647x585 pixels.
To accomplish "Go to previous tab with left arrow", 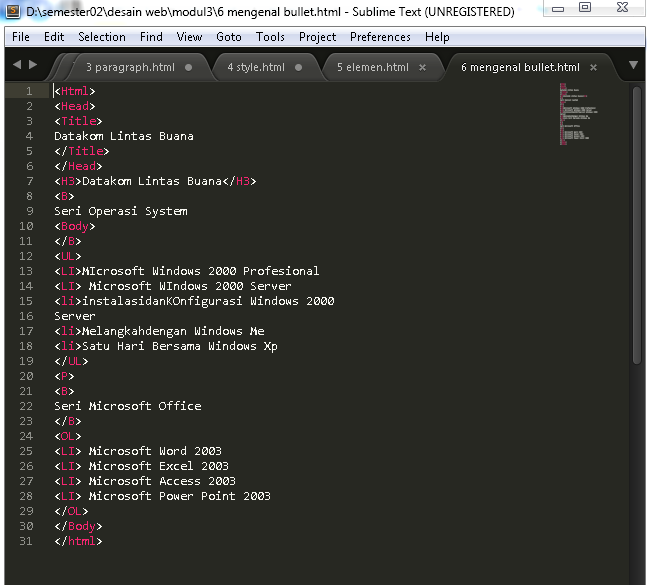I will click(17, 65).
